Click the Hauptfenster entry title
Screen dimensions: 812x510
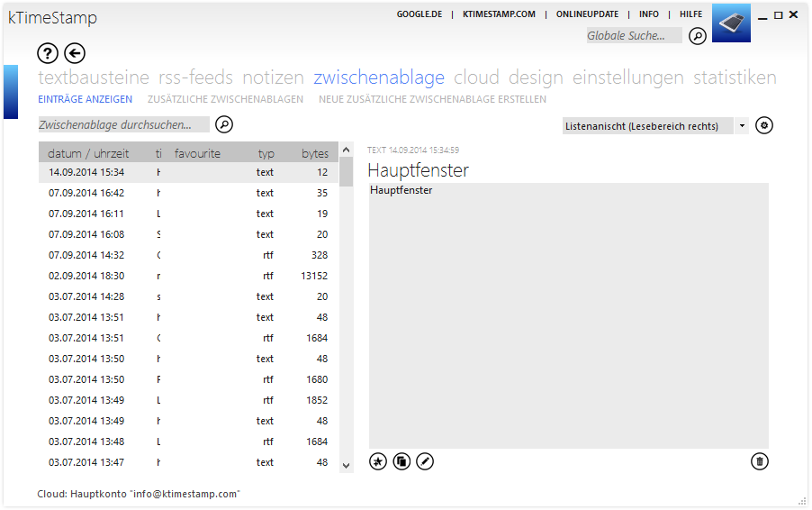coord(419,170)
